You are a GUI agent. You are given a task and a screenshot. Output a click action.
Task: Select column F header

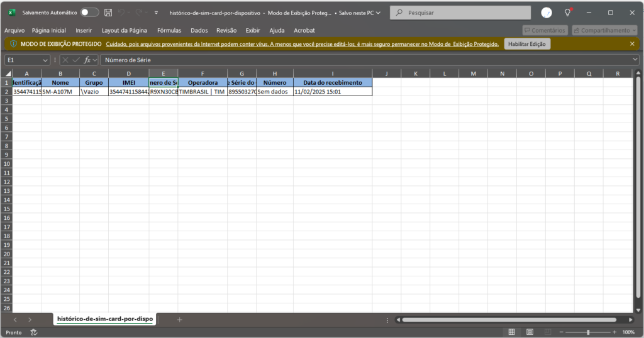[203, 74]
